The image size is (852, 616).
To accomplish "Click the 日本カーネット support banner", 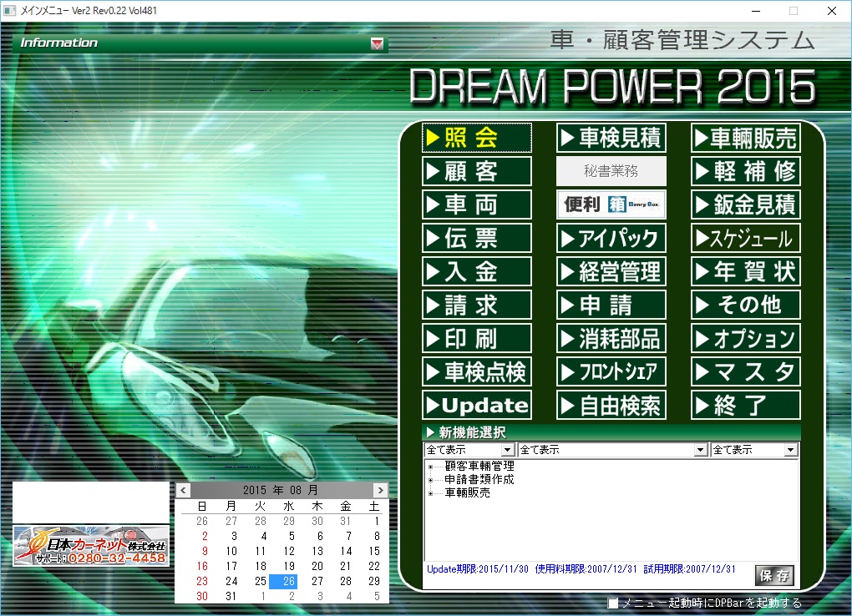I will click(91, 546).
